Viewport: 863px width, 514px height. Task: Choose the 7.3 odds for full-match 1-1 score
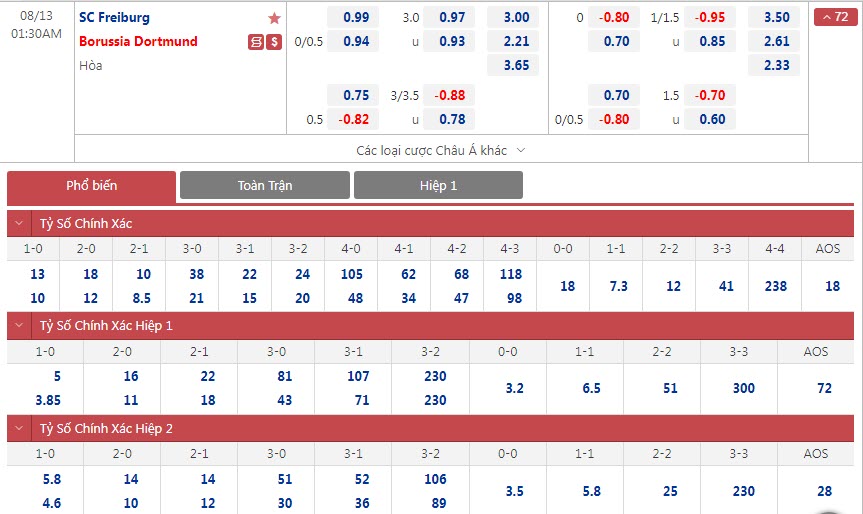[x=618, y=286]
